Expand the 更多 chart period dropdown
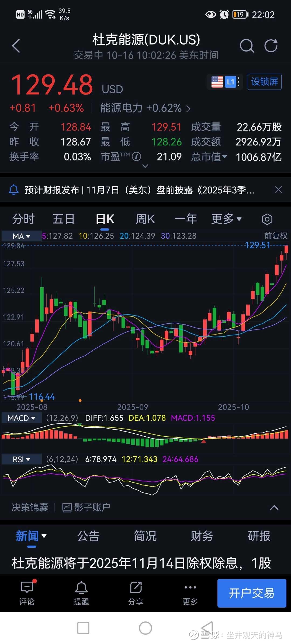 click(x=226, y=219)
